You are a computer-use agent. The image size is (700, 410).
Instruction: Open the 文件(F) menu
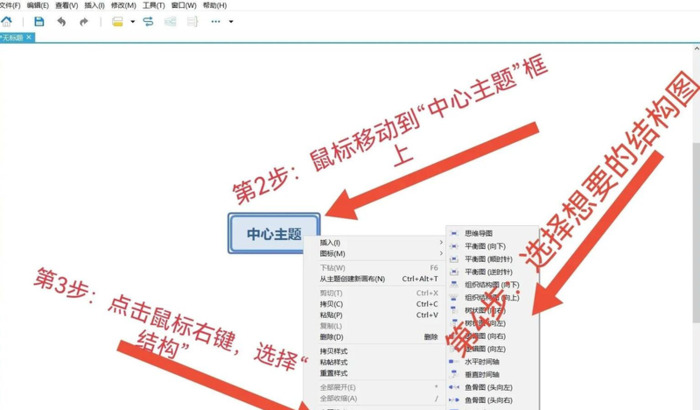click(x=10, y=5)
